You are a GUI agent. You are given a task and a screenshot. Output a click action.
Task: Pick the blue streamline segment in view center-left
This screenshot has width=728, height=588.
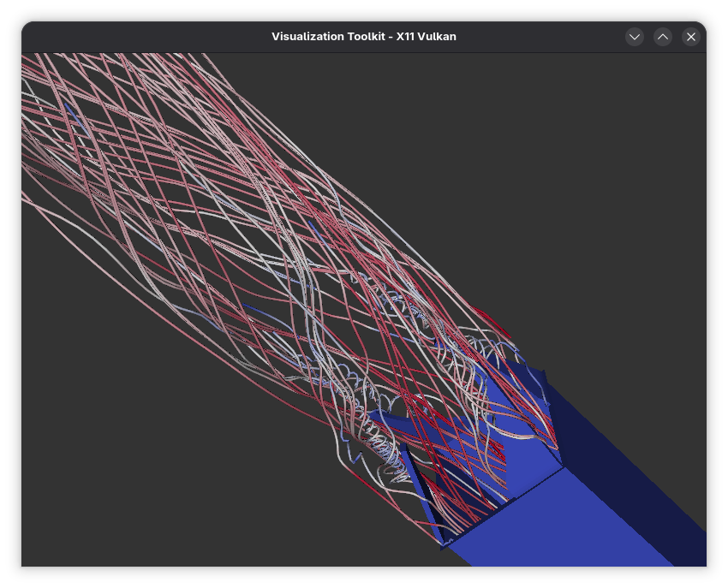257,310
